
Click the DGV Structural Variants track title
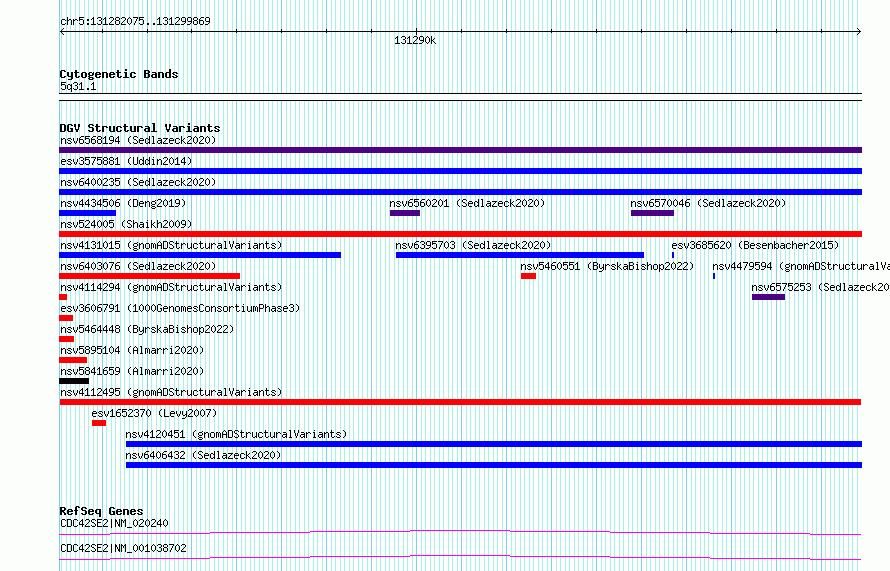140,128
